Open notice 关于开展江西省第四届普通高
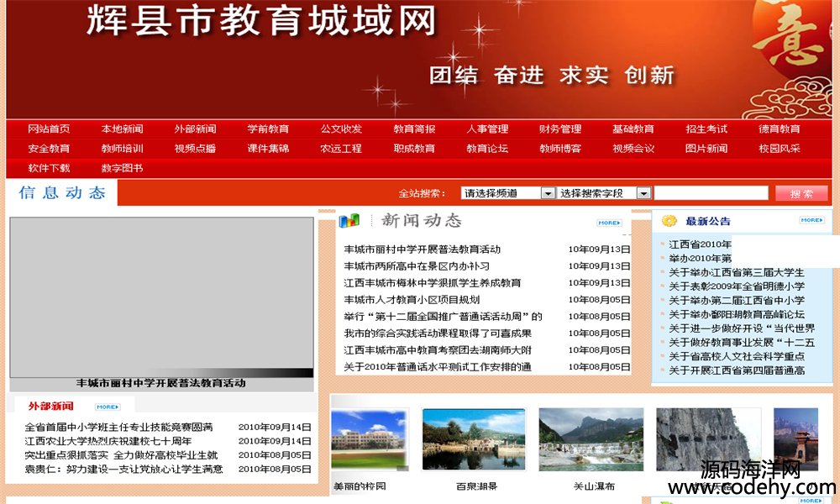The width and height of the screenshot is (840, 504). (737, 370)
